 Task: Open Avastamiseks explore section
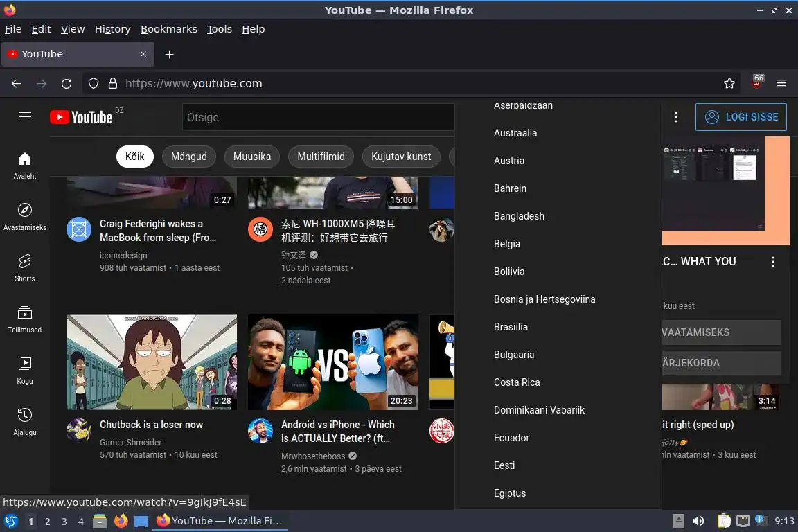point(25,217)
